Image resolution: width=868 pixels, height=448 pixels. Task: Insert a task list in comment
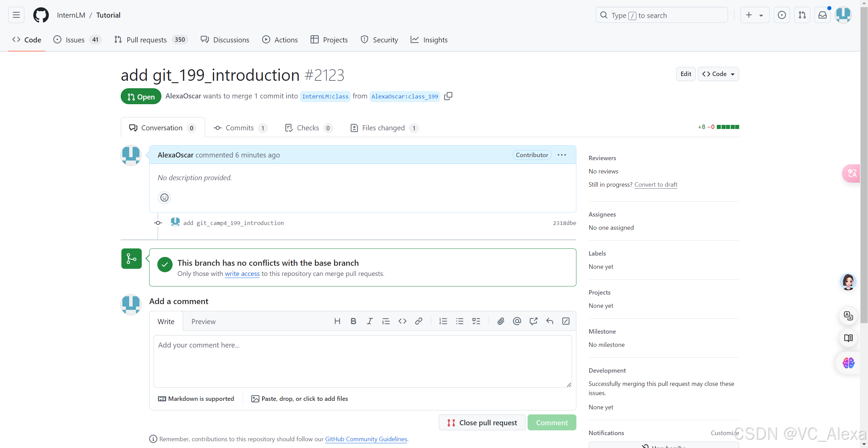[476, 321]
